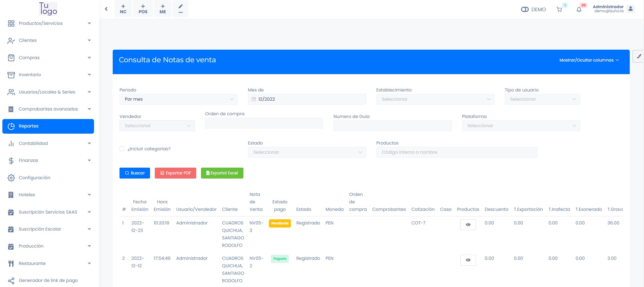The image size is (644, 287).
Task: Click the yellow Pendiente status badge
Action: pos(280,223)
